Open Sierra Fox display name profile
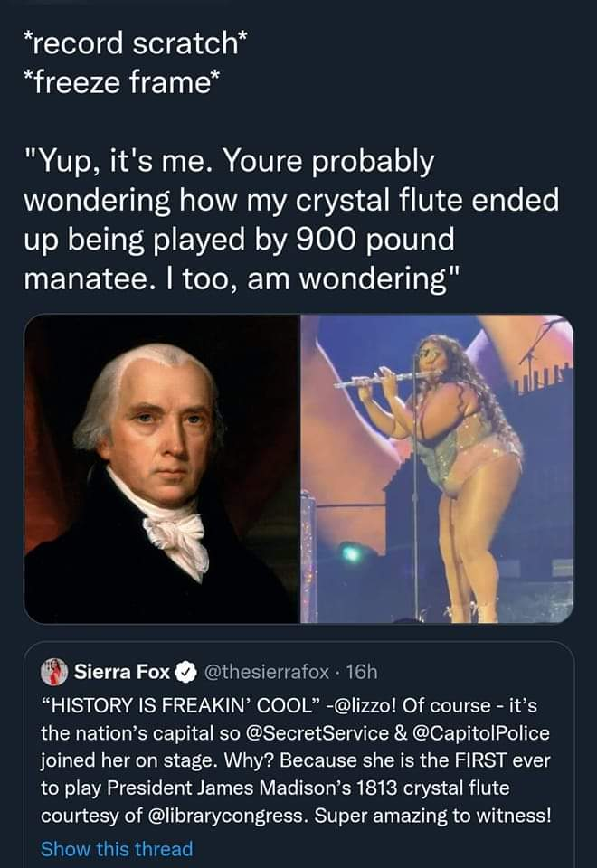Image resolution: width=597 pixels, height=868 pixels. coord(122,672)
